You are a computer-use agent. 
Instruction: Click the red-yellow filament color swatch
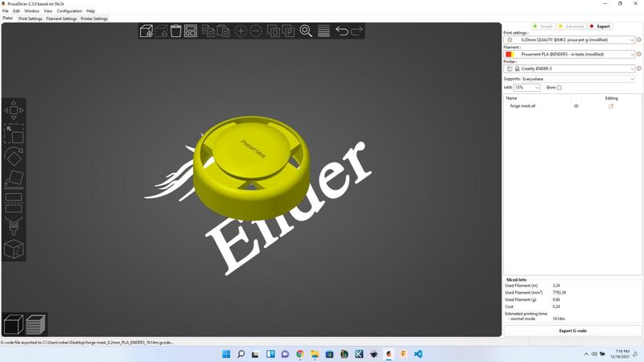(x=510, y=54)
